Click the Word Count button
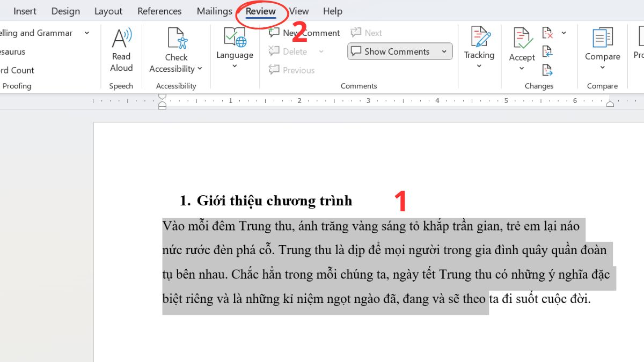644x362 pixels. pyautogui.click(x=17, y=70)
